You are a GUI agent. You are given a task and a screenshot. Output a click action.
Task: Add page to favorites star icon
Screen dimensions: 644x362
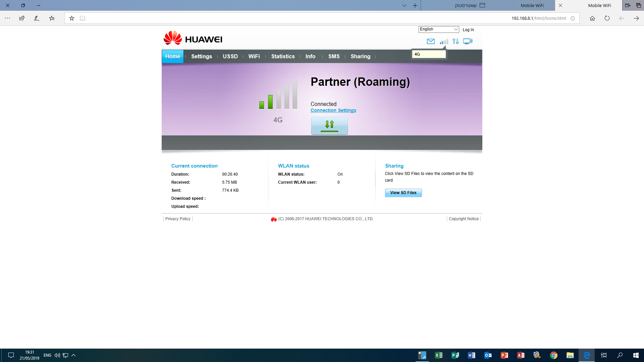coord(72,18)
